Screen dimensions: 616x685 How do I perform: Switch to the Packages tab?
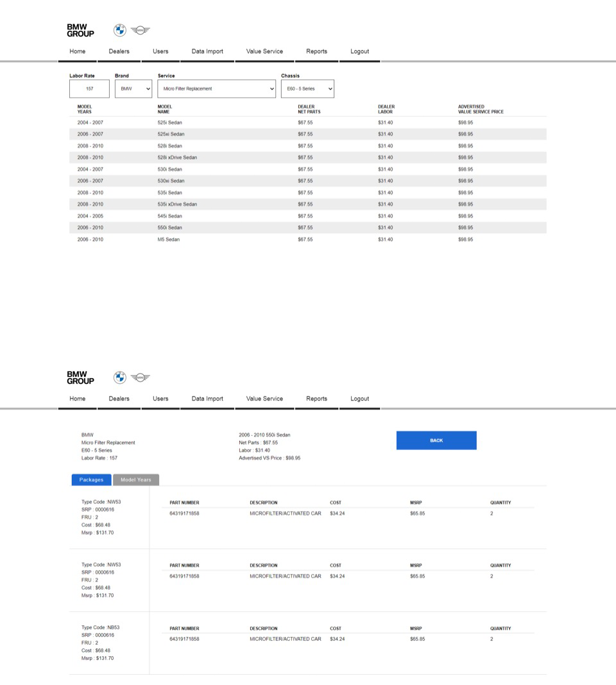coord(91,480)
